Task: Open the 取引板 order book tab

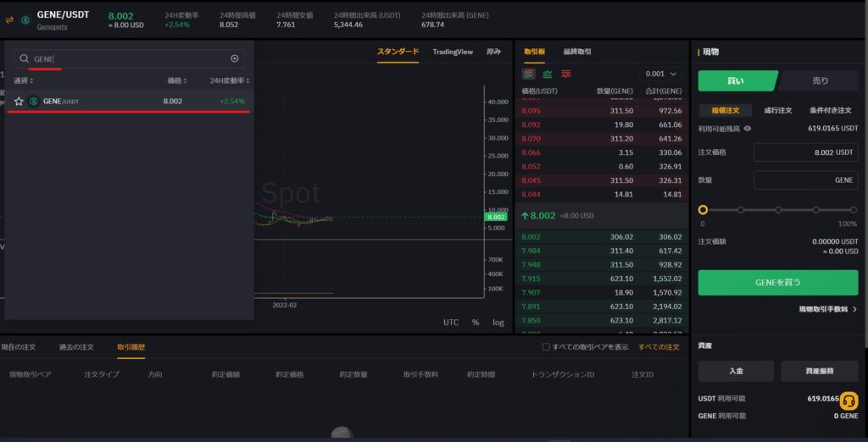Action: click(x=534, y=52)
